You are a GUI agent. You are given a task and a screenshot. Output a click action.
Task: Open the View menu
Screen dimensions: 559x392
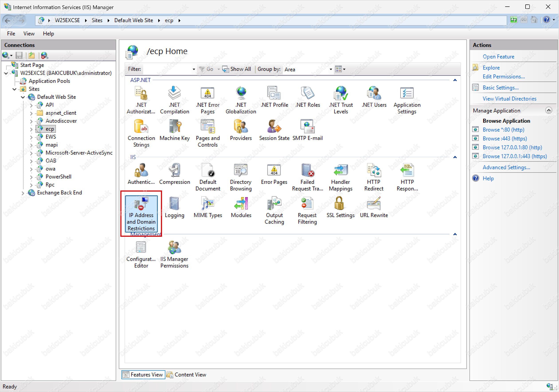[x=29, y=34]
